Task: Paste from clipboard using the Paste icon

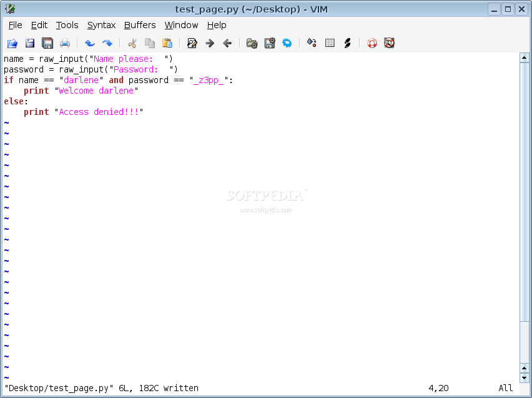Action: click(x=167, y=43)
